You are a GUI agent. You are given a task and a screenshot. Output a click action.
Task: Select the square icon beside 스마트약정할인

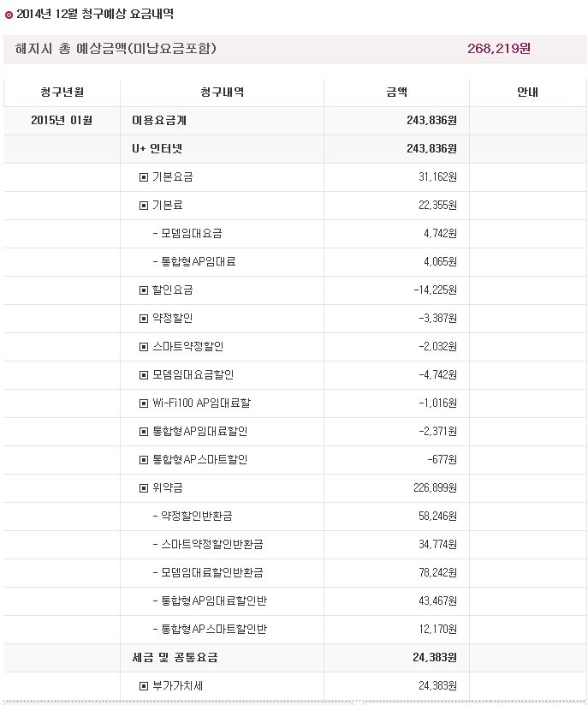[x=144, y=347]
